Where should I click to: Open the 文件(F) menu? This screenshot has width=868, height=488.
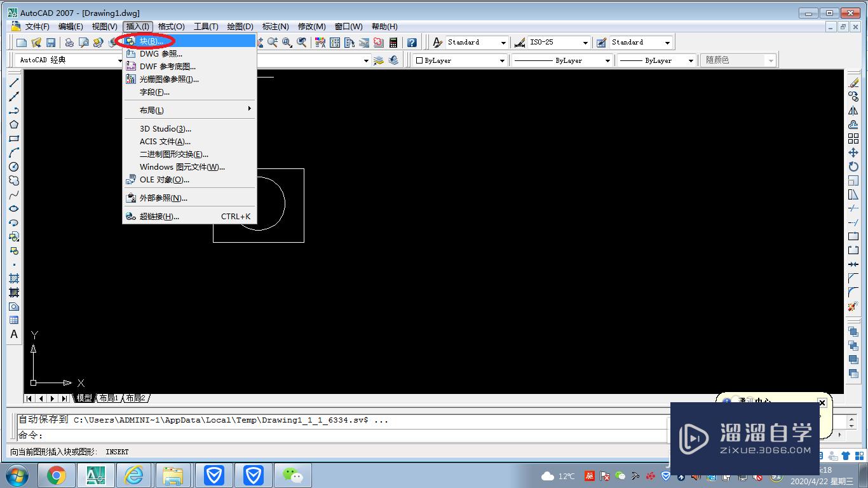(37, 26)
